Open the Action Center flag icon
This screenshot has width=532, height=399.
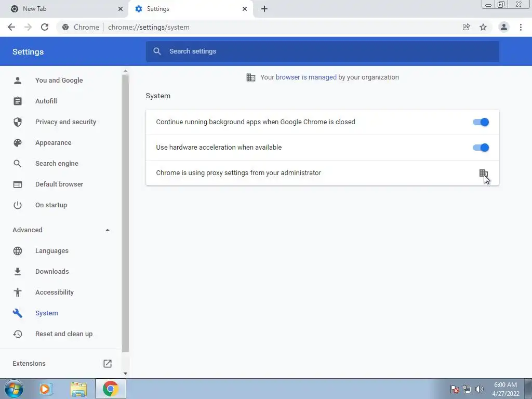(455, 389)
